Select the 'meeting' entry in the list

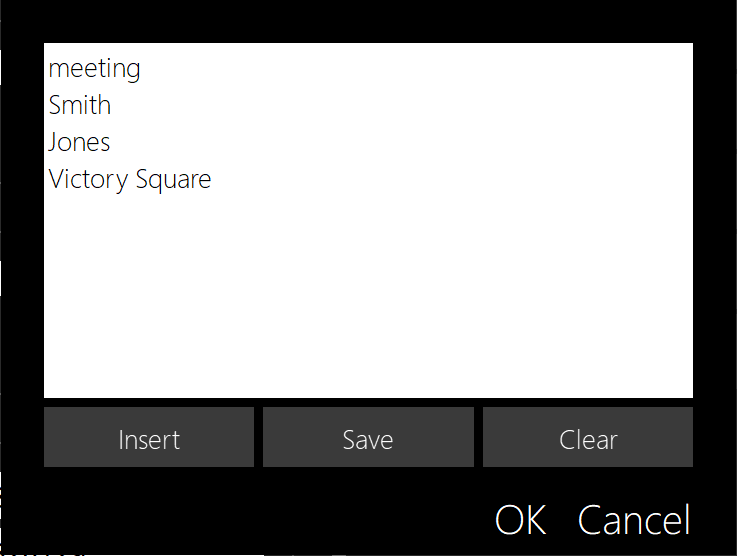pyautogui.click(x=95, y=69)
